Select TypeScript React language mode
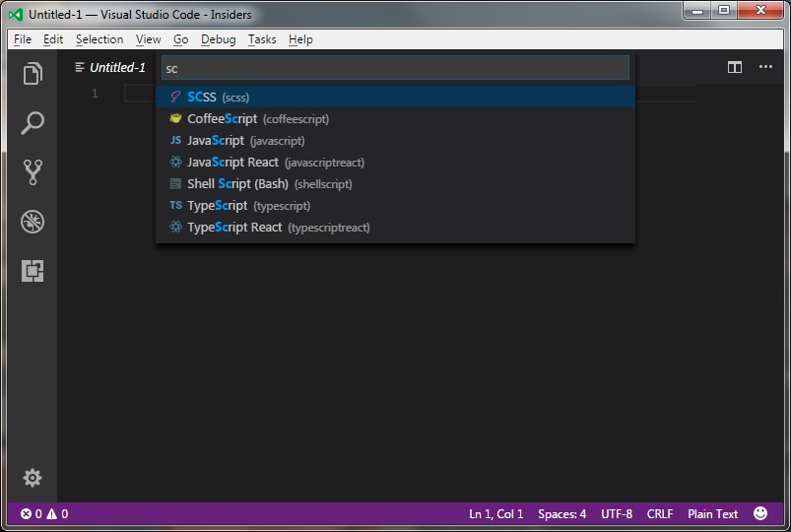The width and height of the screenshot is (791, 532). point(395,228)
